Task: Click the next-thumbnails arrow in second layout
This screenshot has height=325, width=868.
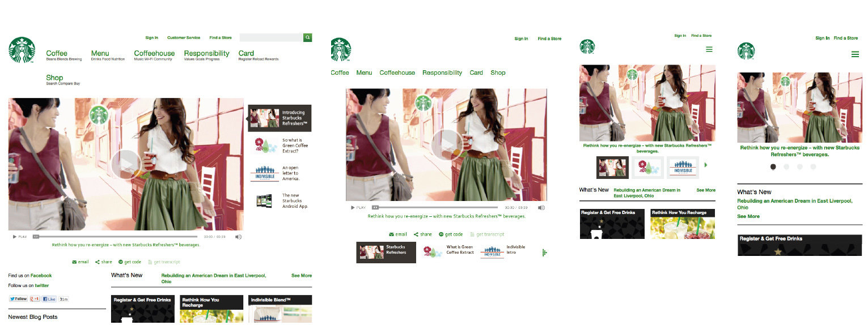Action: [544, 252]
